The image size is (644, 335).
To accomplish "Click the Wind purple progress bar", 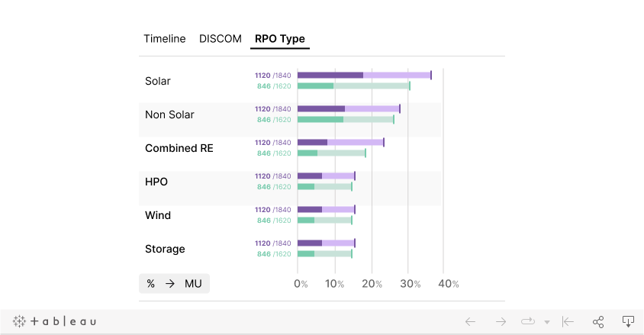I will tap(326, 209).
